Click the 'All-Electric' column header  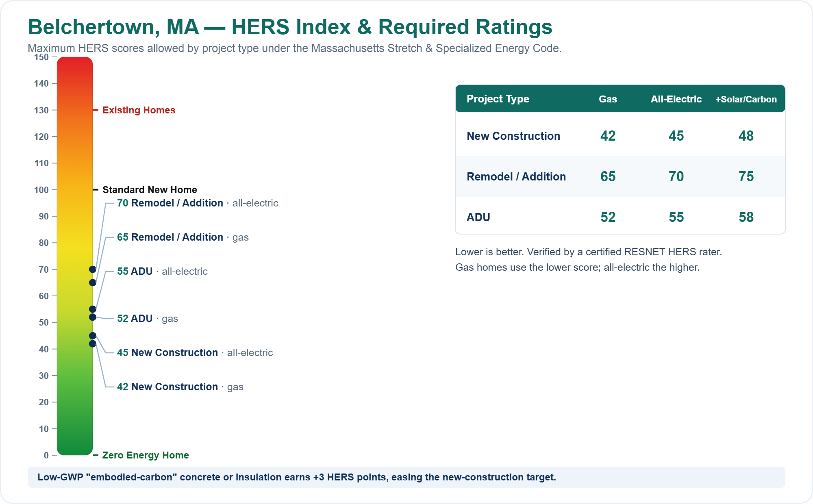point(676,99)
